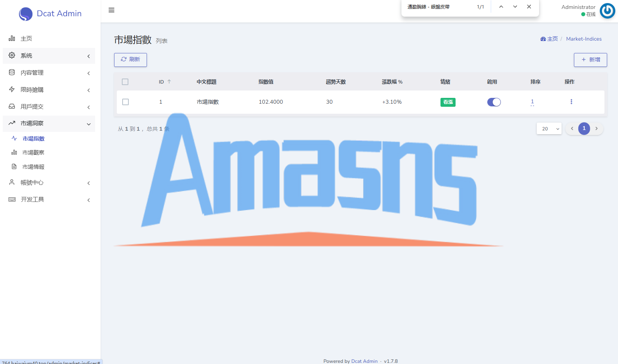Open row actions three-dot menu
Screen dimensions: 618x364
[571, 102]
